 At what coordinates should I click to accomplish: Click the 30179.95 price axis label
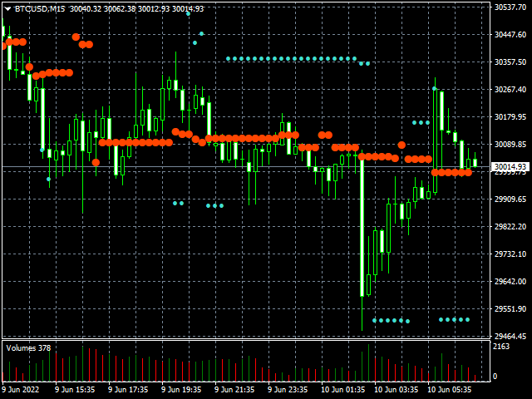point(510,116)
